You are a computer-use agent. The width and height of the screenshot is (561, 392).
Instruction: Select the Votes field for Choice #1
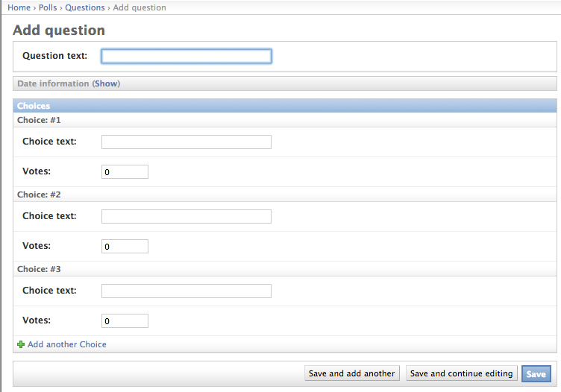[x=125, y=171]
